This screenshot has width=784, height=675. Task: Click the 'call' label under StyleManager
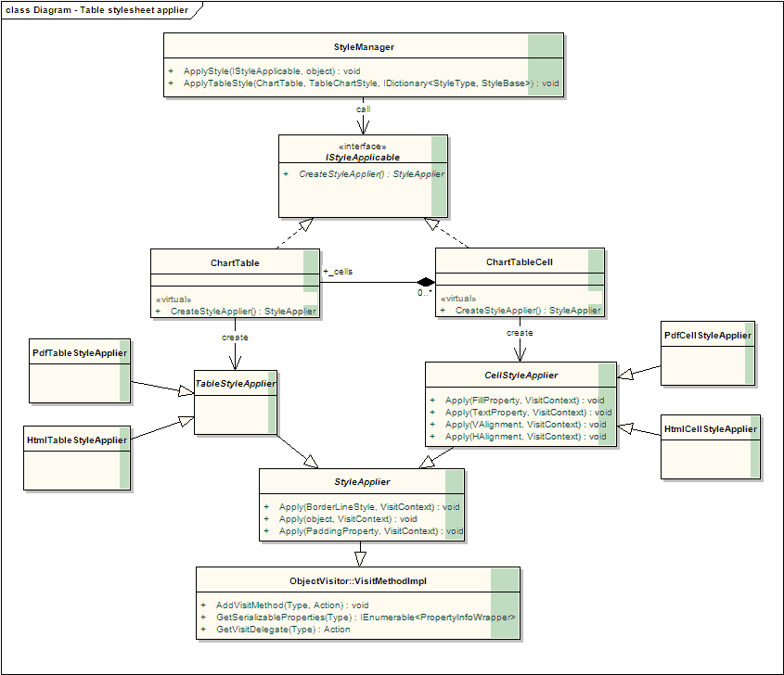pos(364,109)
